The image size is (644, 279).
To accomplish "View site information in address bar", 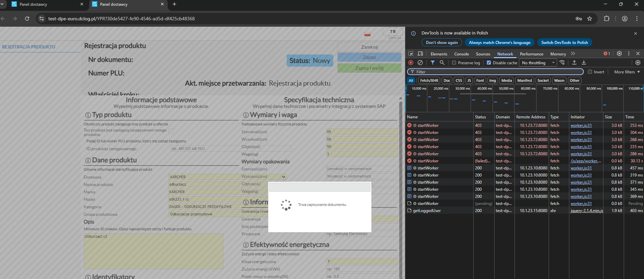I will pos(42,19).
